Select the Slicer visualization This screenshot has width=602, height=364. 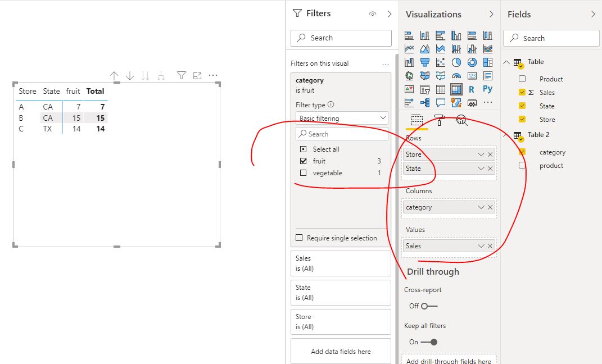click(x=424, y=89)
